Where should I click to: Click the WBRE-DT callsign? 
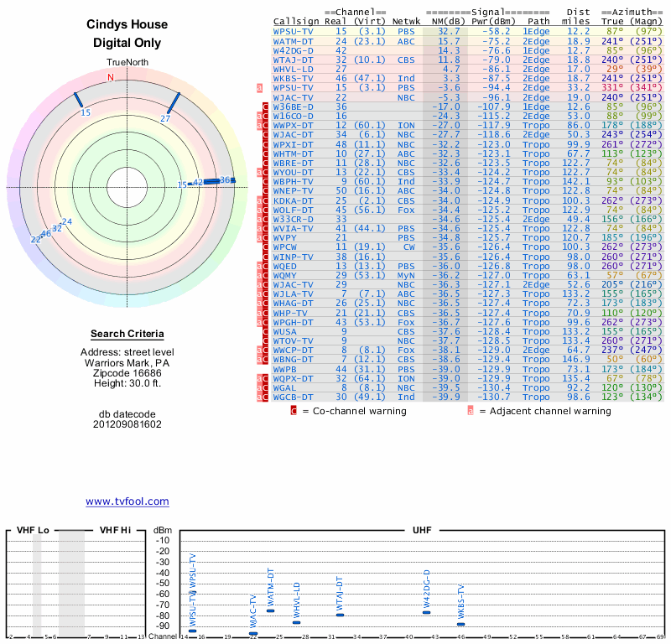click(x=293, y=163)
